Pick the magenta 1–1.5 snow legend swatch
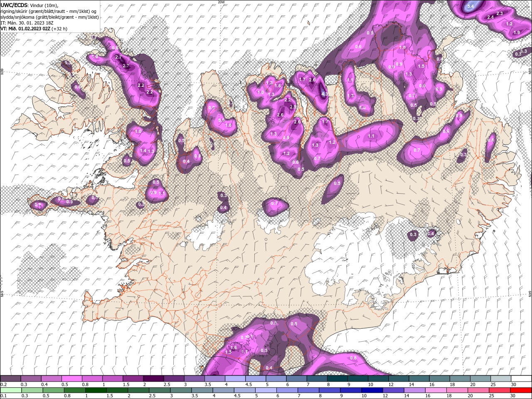 click(x=113, y=379)
